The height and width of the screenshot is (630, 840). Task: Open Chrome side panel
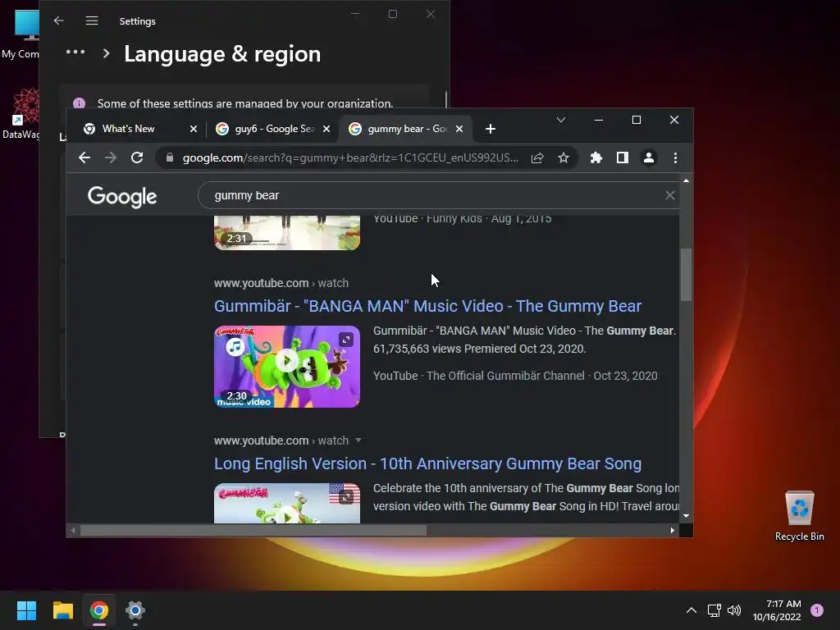622,157
